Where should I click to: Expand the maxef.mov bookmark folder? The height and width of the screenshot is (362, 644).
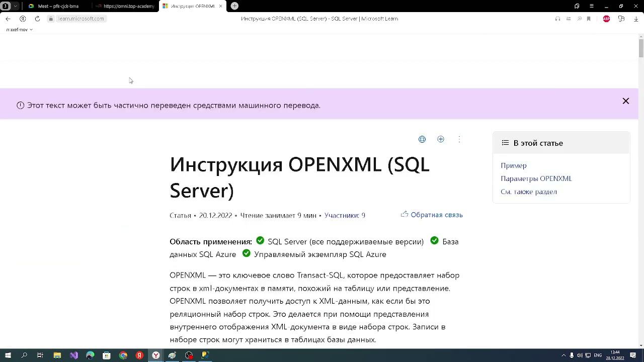19,30
